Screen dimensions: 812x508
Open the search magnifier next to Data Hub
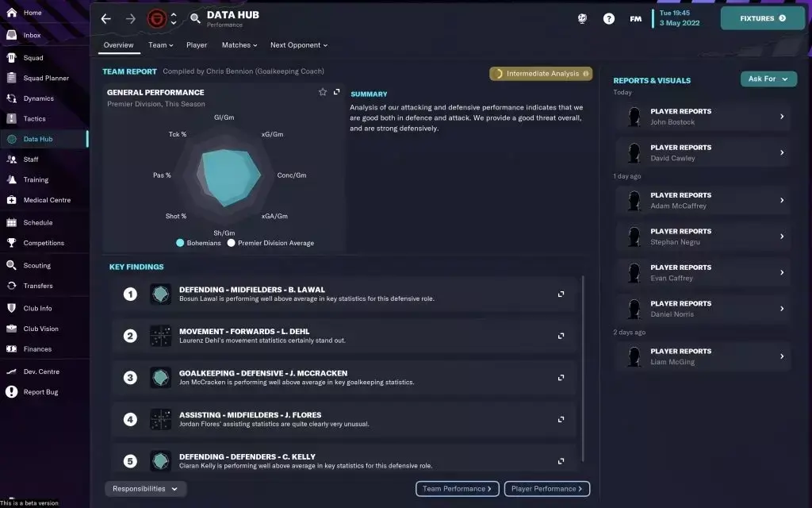[x=195, y=19]
